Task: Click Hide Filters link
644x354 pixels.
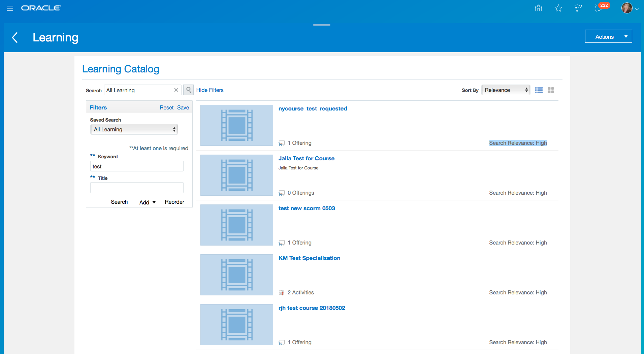Action: point(210,90)
